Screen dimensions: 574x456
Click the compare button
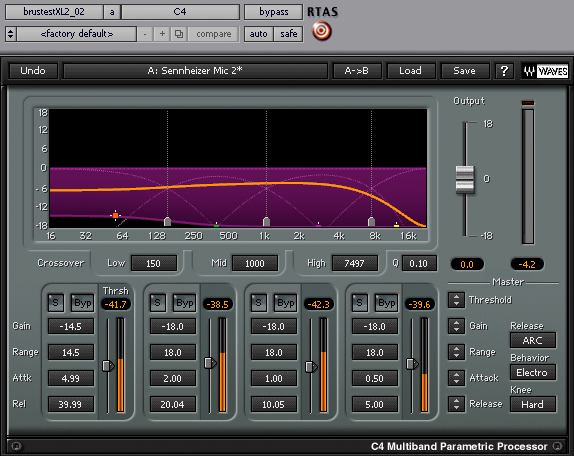[213, 34]
